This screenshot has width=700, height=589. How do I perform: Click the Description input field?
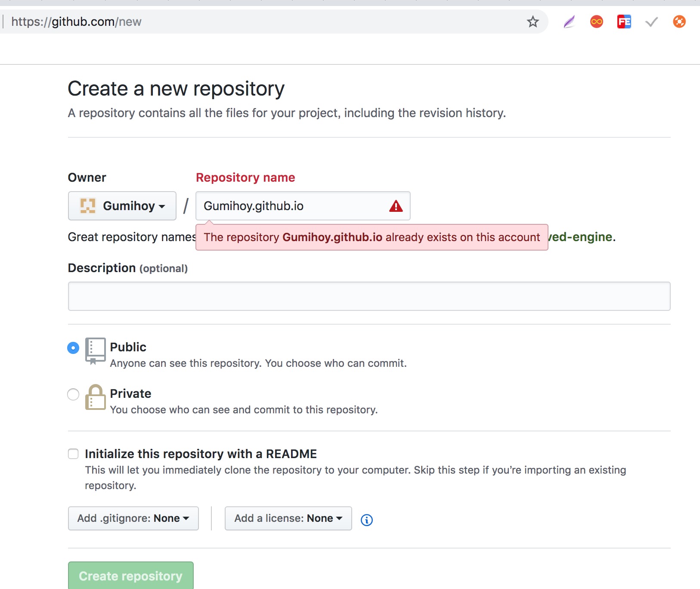(369, 296)
